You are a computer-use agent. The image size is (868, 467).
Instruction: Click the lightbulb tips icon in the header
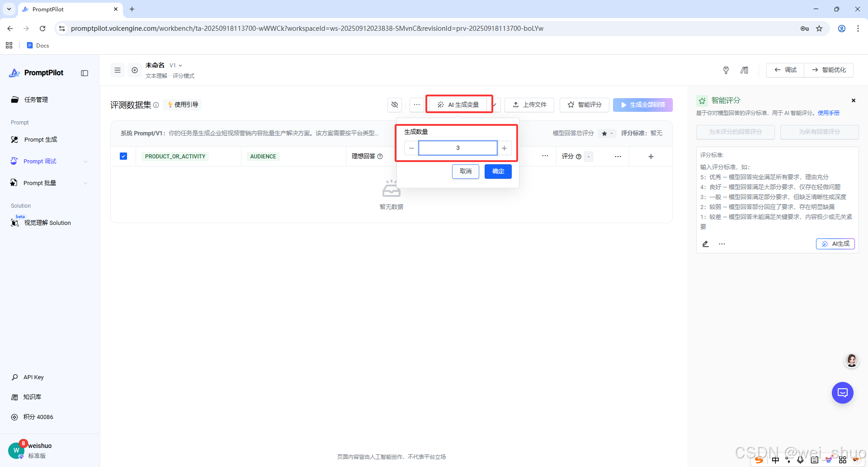click(x=726, y=70)
